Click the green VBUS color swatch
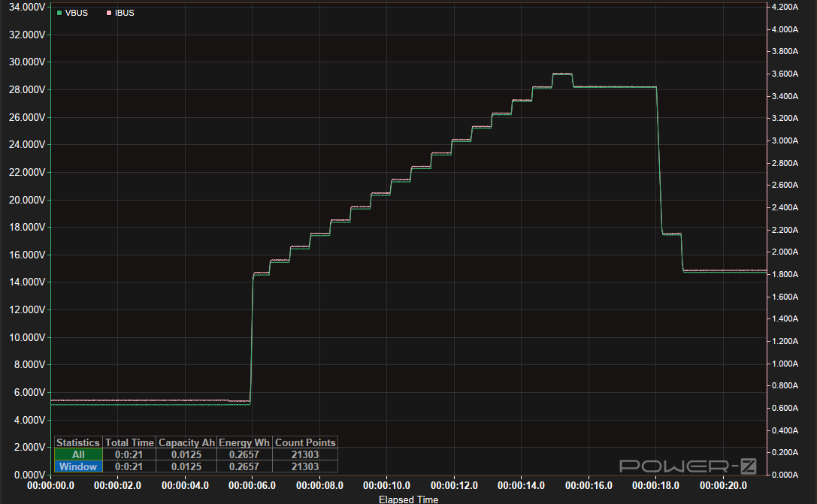The width and height of the screenshot is (817, 504). 59,13
